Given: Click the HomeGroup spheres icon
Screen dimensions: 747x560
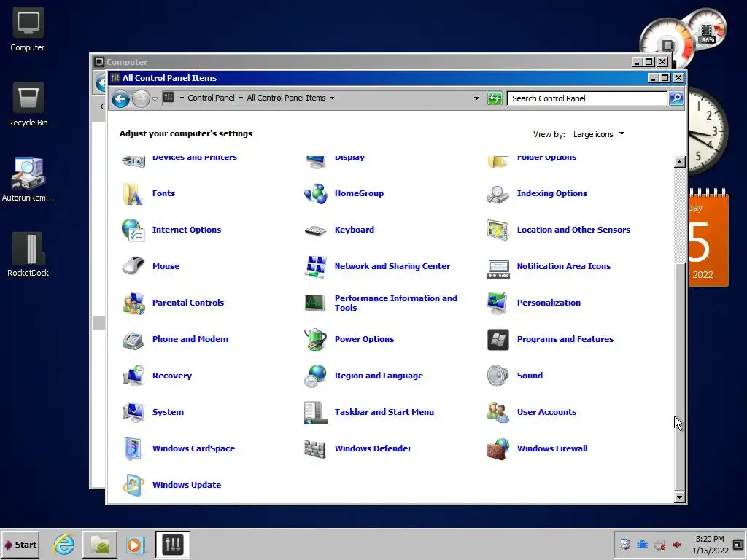Looking at the screenshot, I should coord(315,193).
